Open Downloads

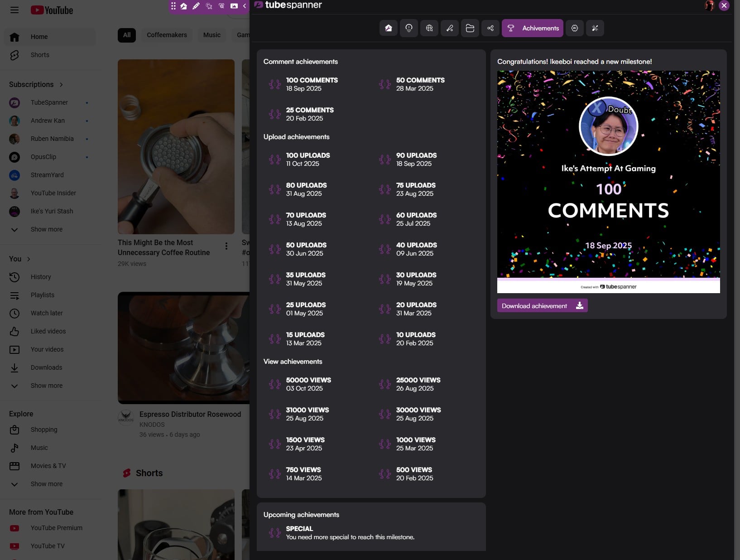point(50,367)
